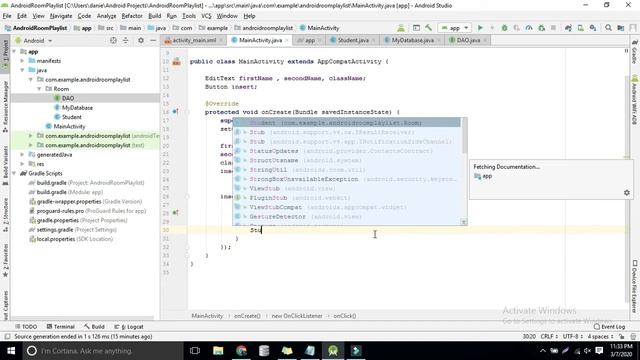Collapse the Room package node

point(39,89)
